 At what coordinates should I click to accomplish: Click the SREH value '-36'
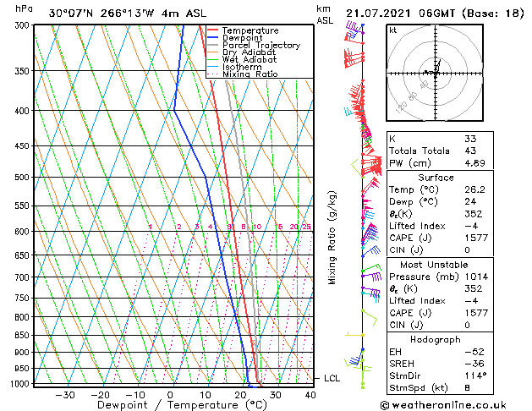[x=474, y=364]
